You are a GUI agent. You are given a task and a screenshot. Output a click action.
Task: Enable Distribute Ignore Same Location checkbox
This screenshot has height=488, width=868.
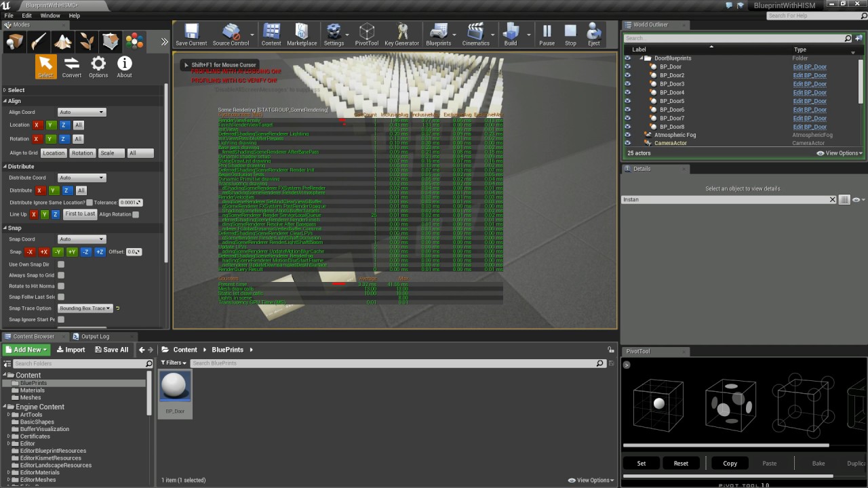(x=90, y=203)
